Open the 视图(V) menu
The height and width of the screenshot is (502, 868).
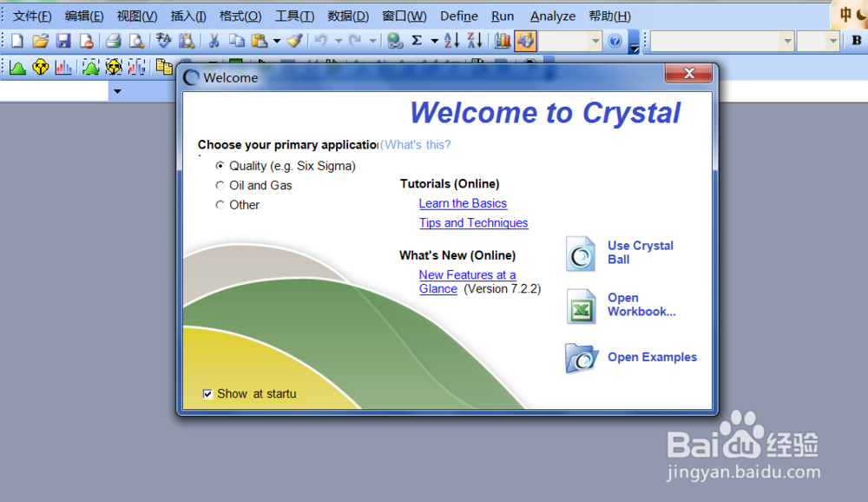coord(137,17)
